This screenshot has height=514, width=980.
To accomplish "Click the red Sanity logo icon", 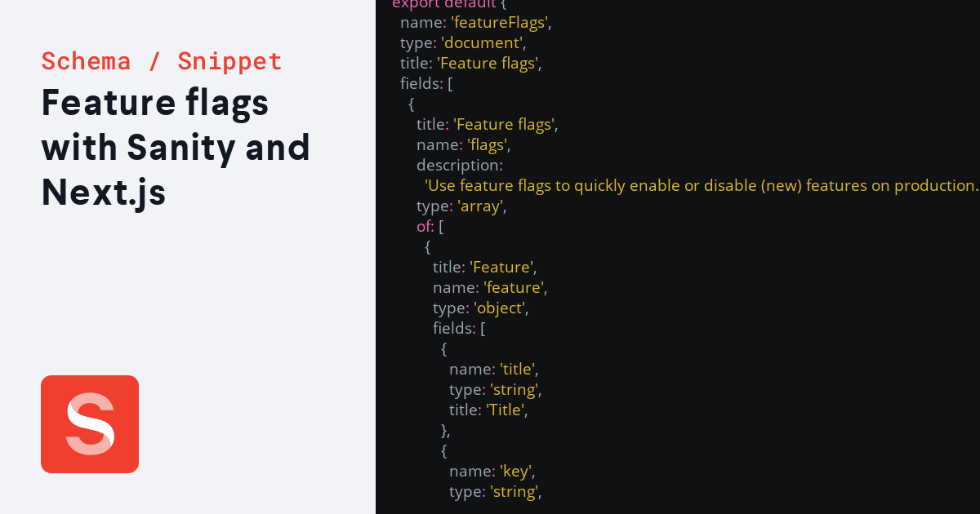I will click(x=90, y=423).
